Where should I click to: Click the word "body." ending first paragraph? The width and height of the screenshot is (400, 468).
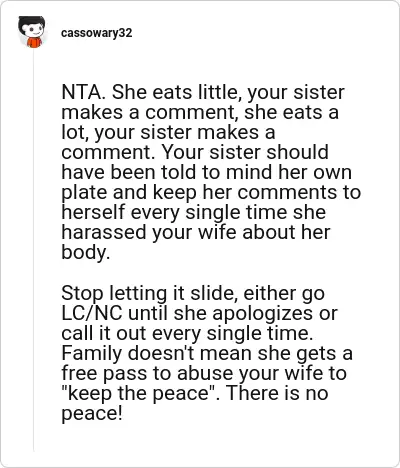[86, 252]
